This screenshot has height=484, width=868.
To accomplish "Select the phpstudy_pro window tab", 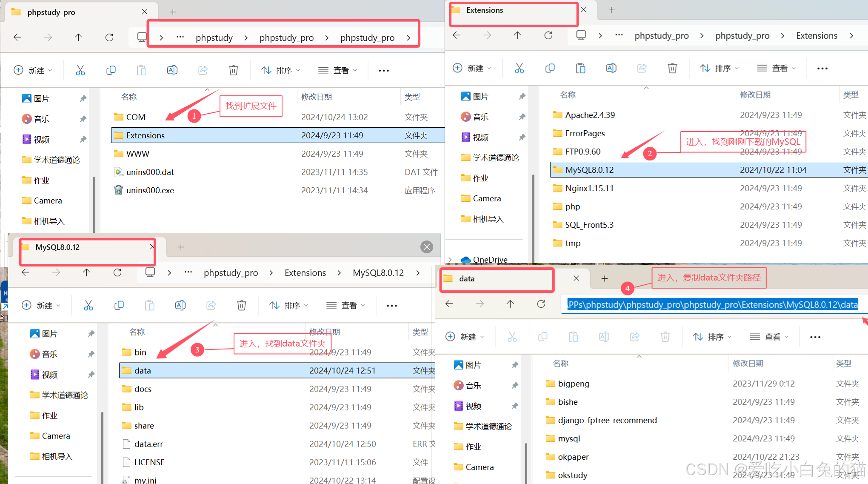I will [x=81, y=12].
